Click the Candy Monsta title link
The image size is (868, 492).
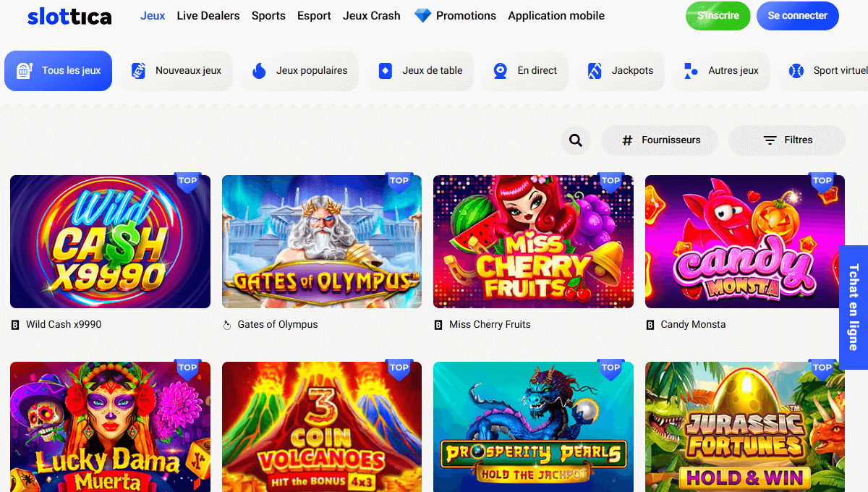point(692,325)
